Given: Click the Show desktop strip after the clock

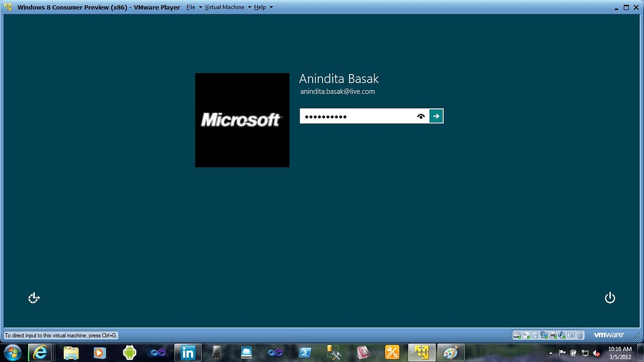Looking at the screenshot, I should (640, 352).
